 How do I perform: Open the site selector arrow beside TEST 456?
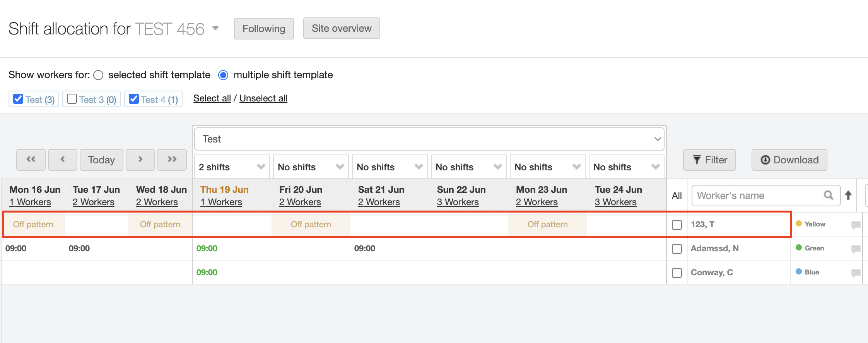pos(215,28)
